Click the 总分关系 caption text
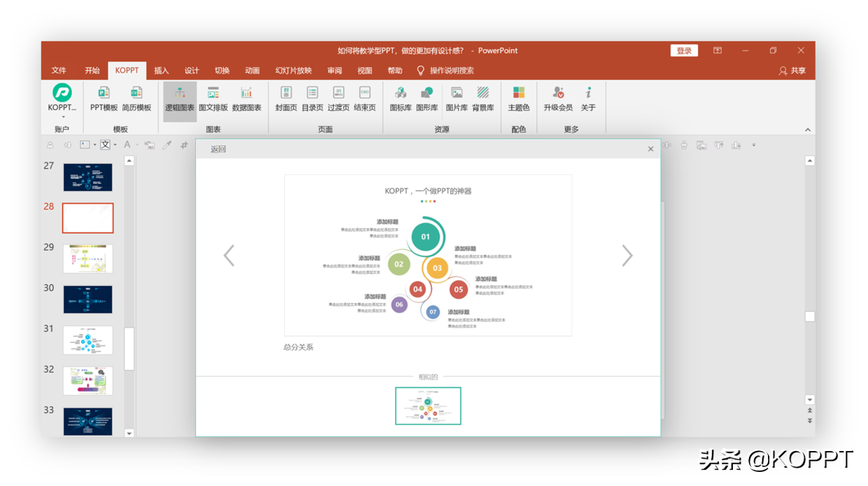The image size is (868, 486). (x=298, y=347)
